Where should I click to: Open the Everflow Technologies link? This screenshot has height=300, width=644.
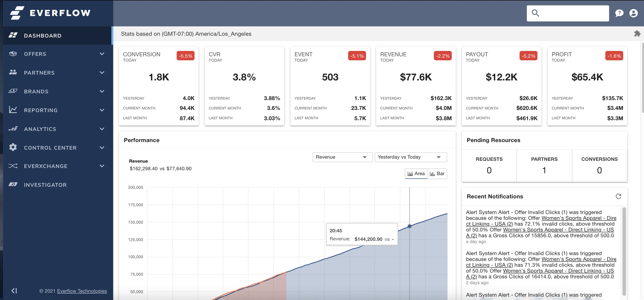[82, 291]
